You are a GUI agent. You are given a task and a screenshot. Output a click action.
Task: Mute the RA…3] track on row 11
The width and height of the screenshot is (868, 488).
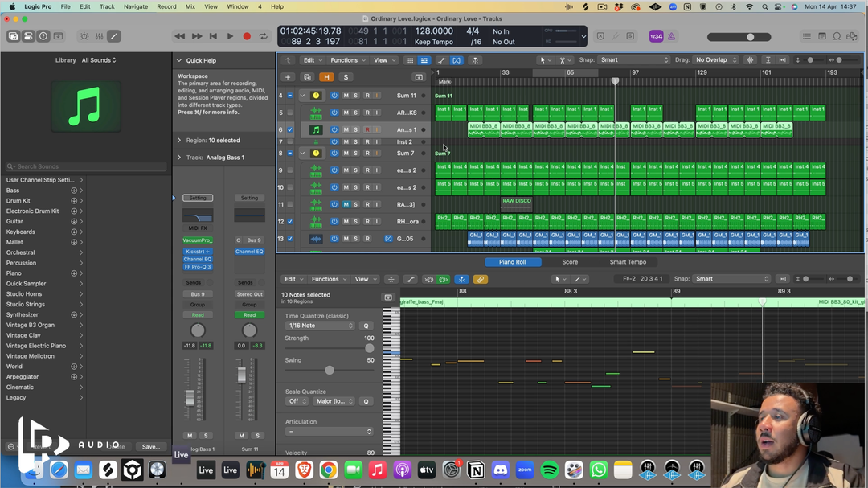coord(346,204)
